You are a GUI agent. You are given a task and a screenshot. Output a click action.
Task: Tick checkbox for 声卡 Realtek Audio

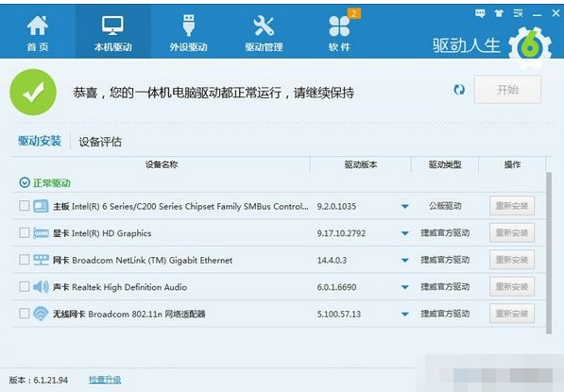coord(25,286)
